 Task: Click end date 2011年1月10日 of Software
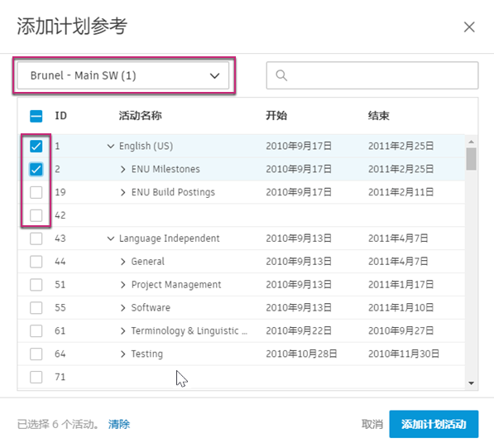(400, 308)
